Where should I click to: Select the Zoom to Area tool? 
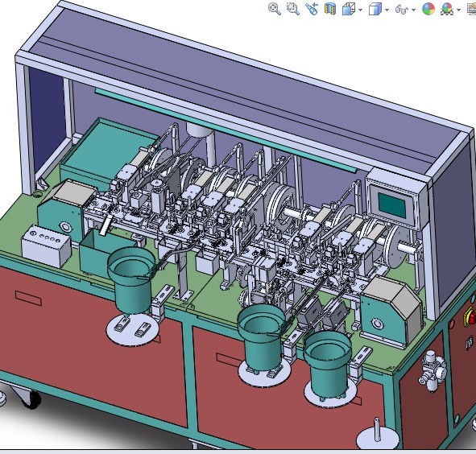[x=293, y=9]
